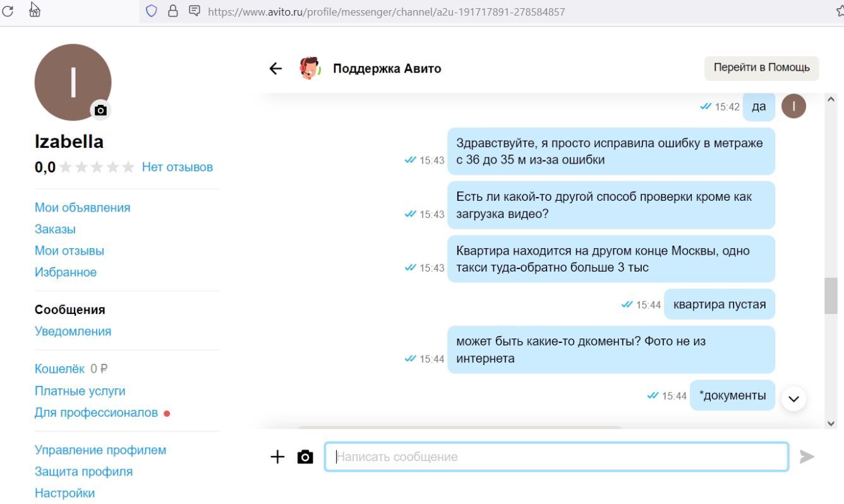
Task: Click the chat scrollbar up arrow
Action: 831,99
